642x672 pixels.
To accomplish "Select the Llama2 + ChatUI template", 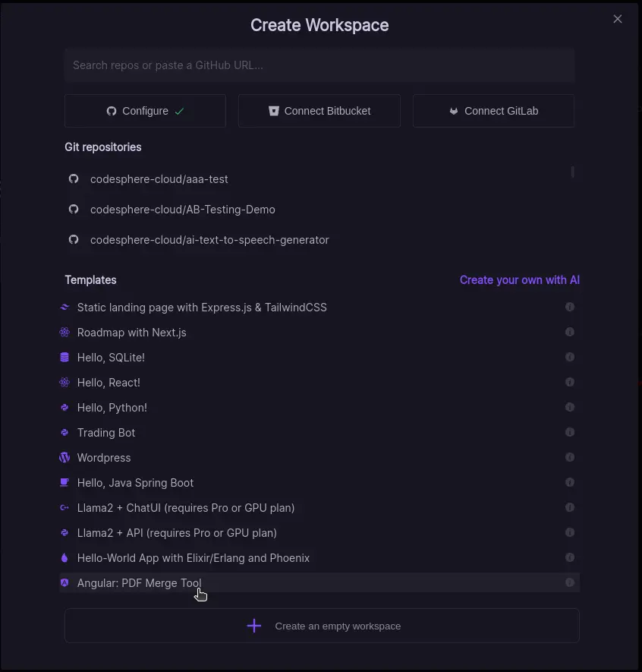I will tap(185, 507).
